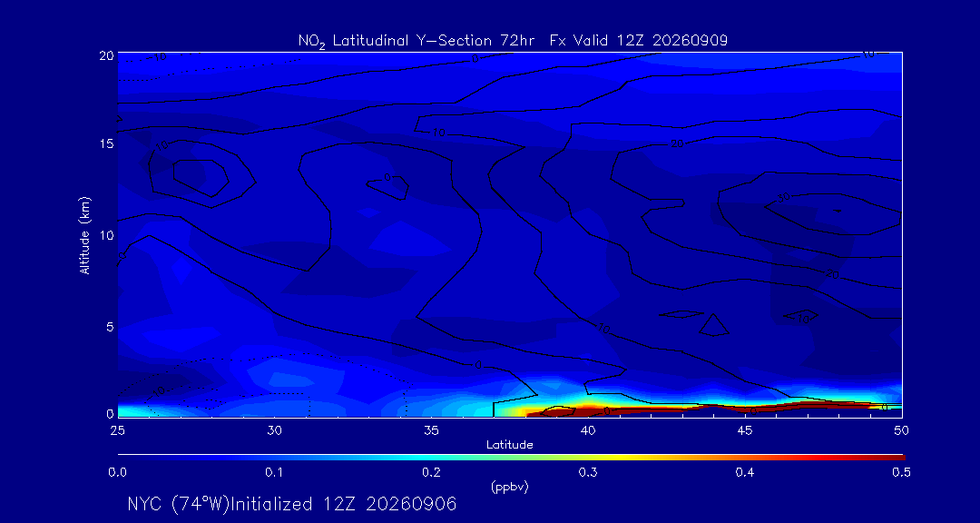The image size is (980, 523).
Task: Click the 20 tick on altitude axis
Action: [x=106, y=55]
